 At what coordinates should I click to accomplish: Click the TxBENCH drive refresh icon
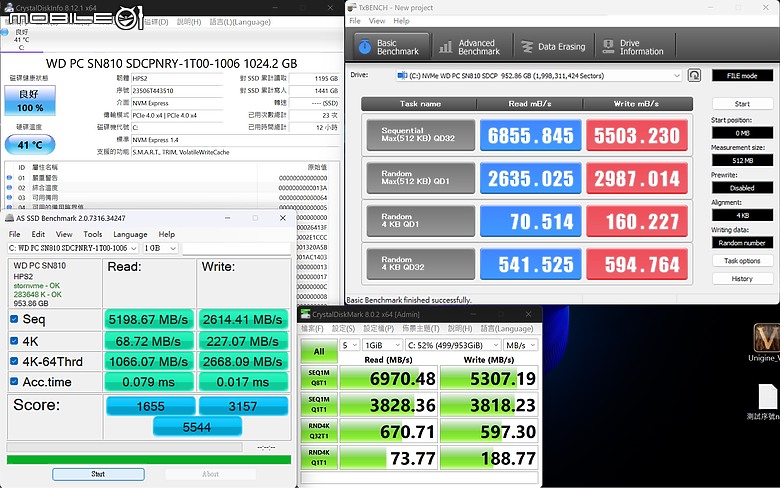(x=694, y=75)
